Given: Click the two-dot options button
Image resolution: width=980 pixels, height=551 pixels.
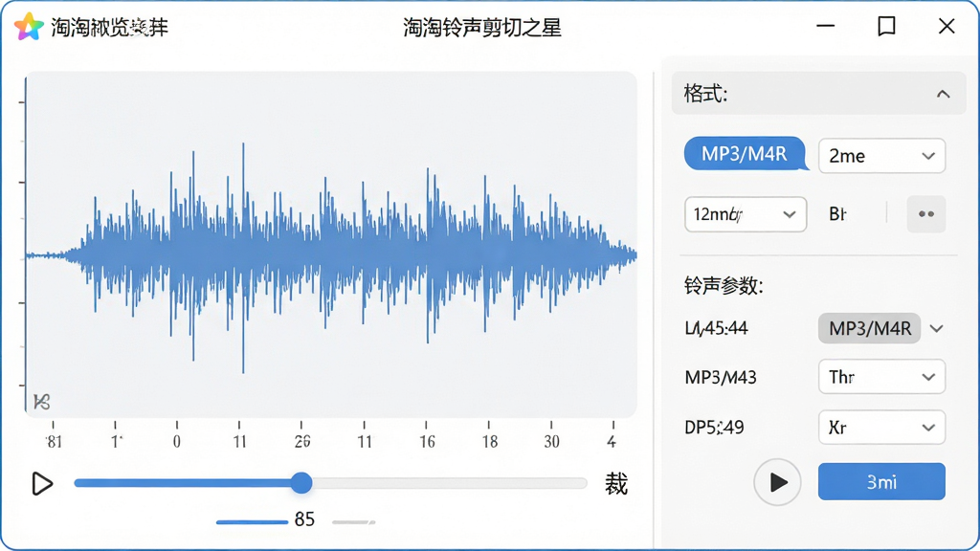Looking at the screenshot, I should coord(925,214).
